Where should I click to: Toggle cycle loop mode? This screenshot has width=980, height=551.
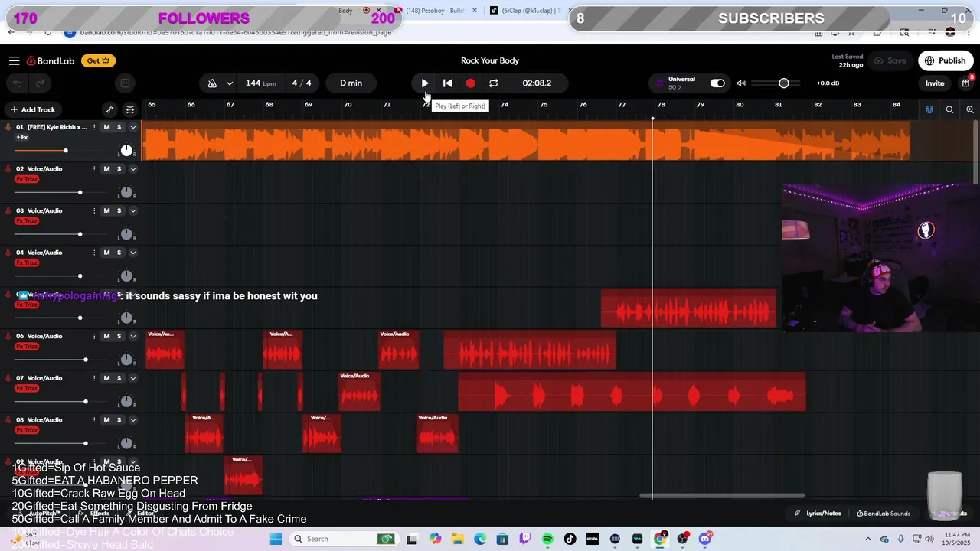coord(493,83)
